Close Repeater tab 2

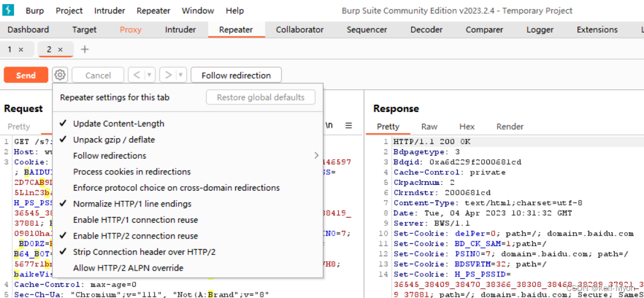click(60, 50)
